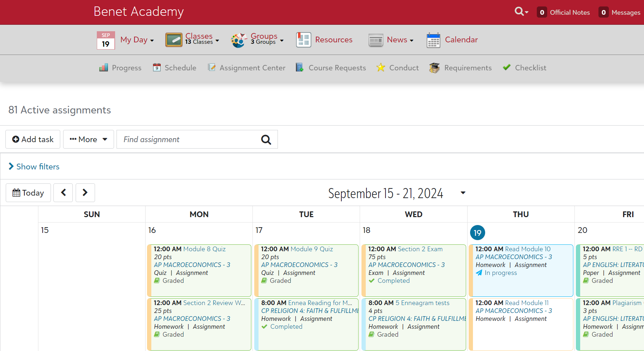This screenshot has width=644, height=351.
Task: Click the Add task button
Action: tap(33, 139)
